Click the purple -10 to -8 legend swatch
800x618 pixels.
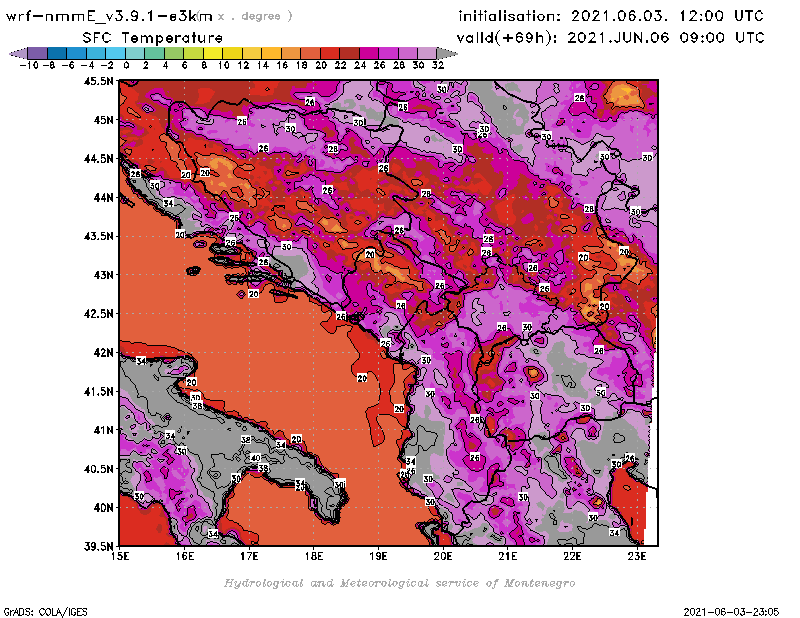point(38,53)
